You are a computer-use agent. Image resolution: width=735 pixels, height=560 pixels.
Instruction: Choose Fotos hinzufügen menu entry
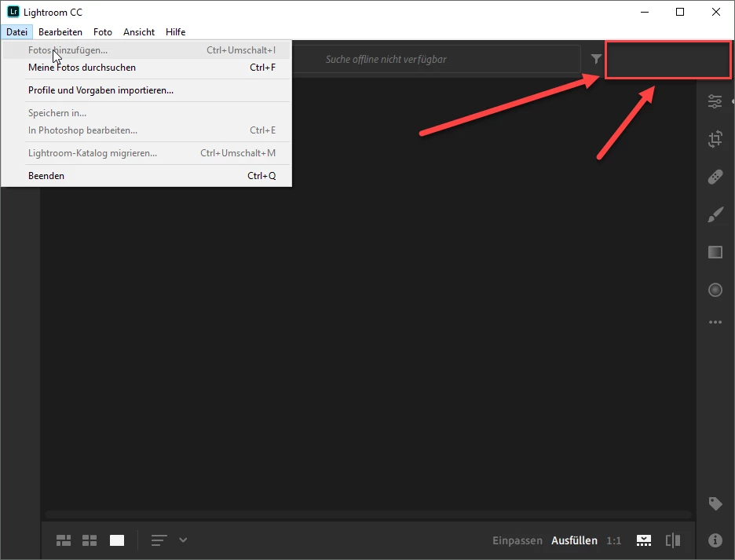tap(146, 50)
